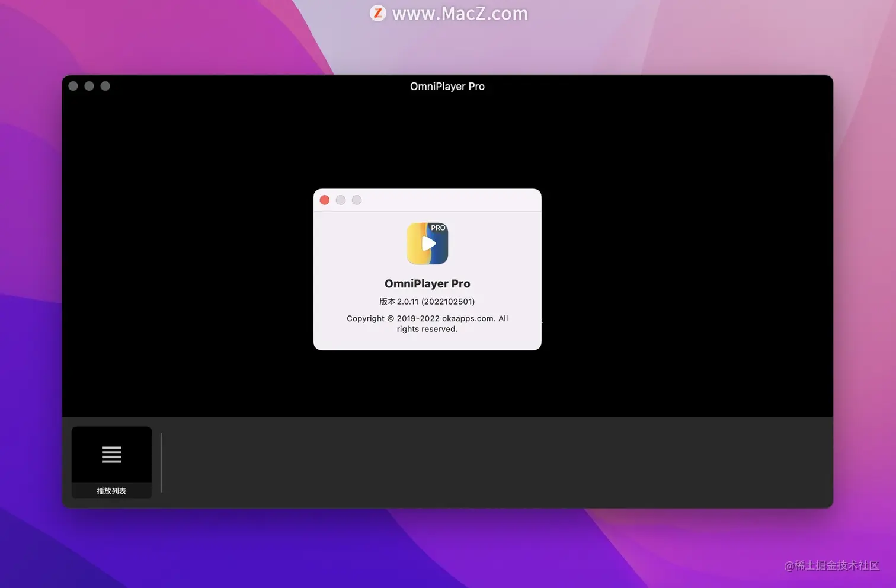Image resolution: width=896 pixels, height=588 pixels.
Task: Click the OmniPlayer Pro app icon in About dialog
Action: click(427, 243)
